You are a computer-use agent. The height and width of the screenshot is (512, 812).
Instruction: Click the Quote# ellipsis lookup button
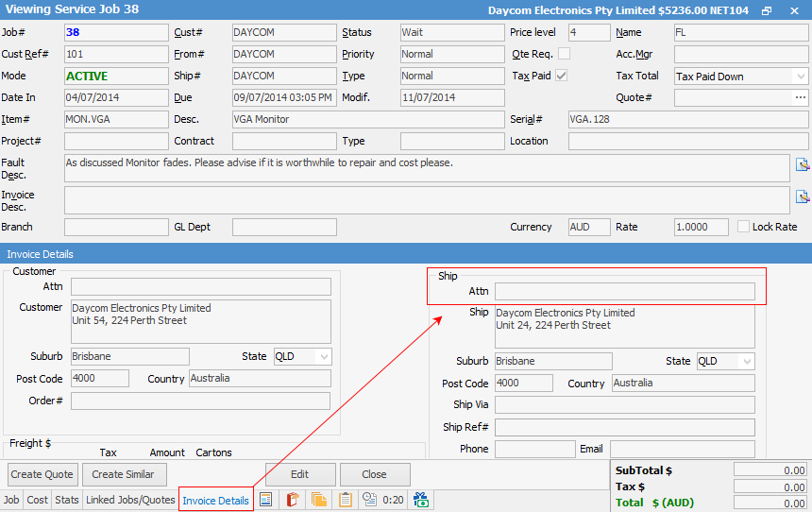[x=801, y=97]
